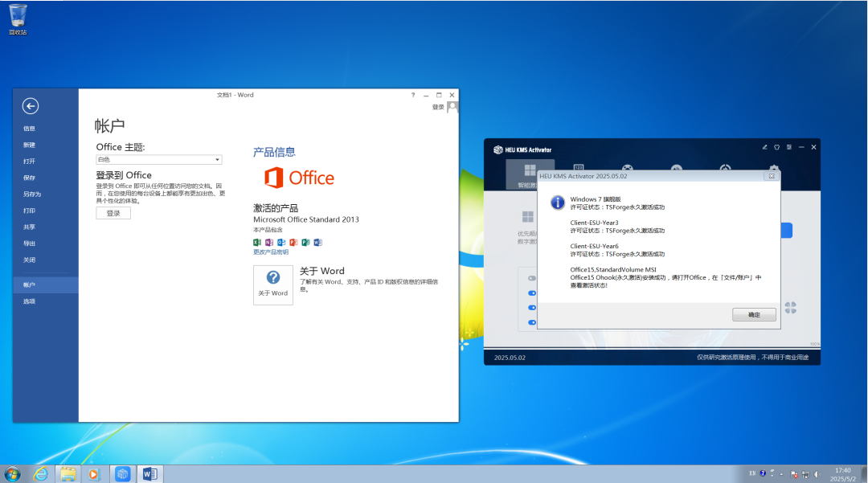
Task: Click the 产品信息 heading in Word
Action: click(x=274, y=152)
